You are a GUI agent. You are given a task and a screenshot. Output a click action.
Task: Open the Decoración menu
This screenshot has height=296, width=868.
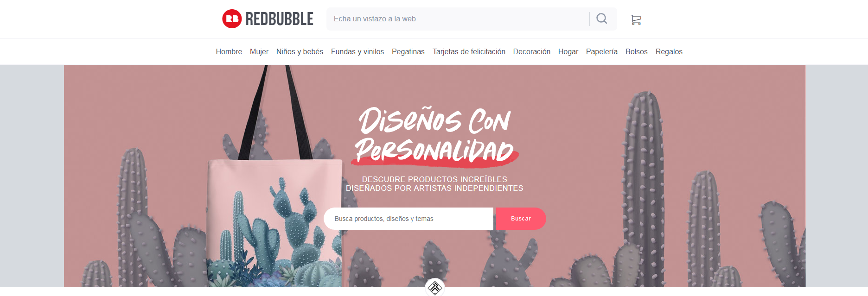click(532, 51)
